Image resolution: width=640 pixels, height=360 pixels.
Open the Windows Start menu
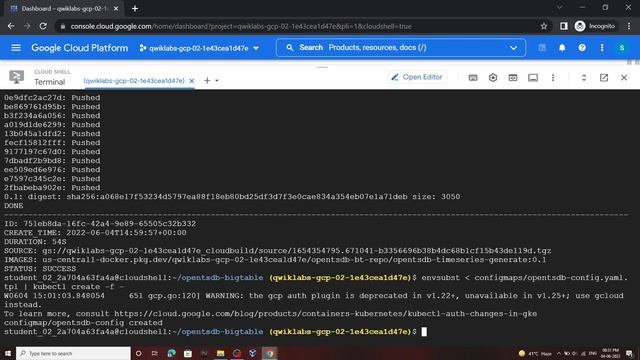tap(8, 353)
